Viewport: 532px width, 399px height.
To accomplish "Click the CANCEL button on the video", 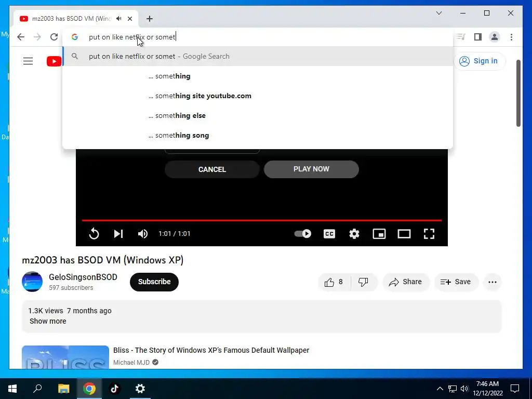I will (x=212, y=169).
